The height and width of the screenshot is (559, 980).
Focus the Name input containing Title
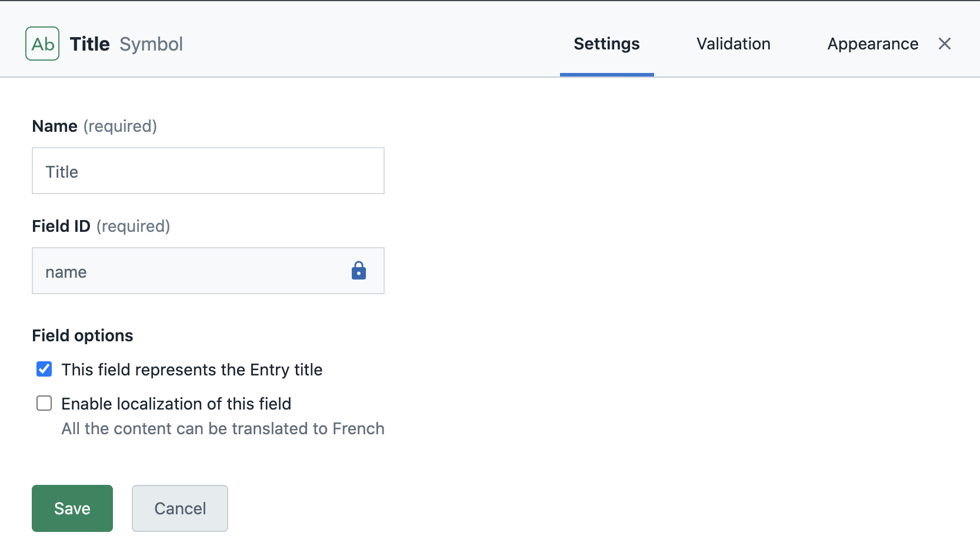point(208,171)
